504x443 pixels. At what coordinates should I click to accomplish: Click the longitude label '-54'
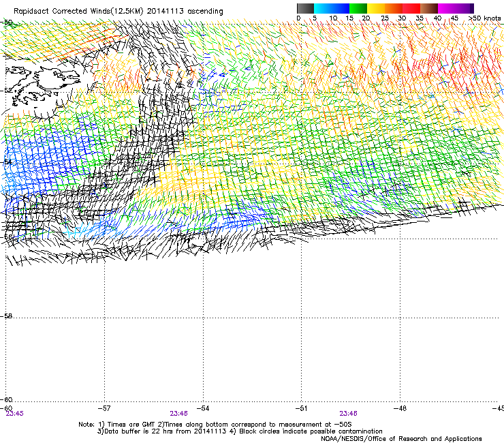pyautogui.click(x=203, y=408)
